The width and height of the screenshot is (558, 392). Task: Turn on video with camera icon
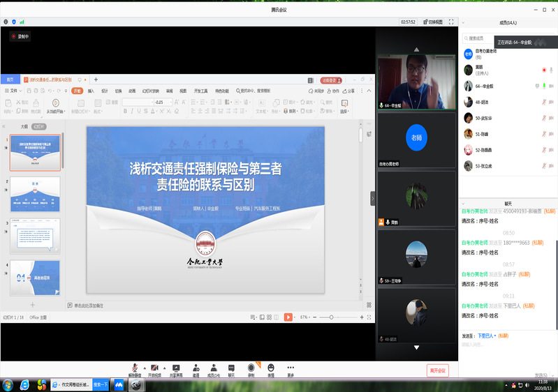tap(154, 368)
